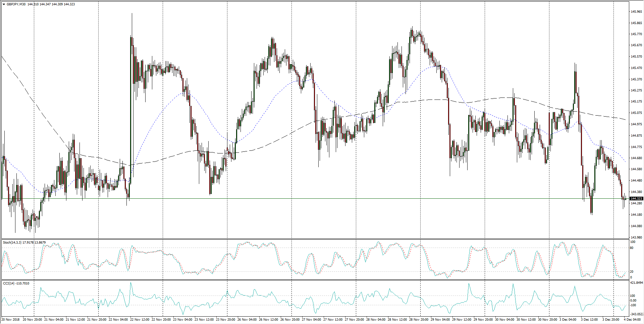This screenshot has width=644, height=324.
Task: Click the GBPJPY,M30 chart symbol label
Action: pos(16,4)
